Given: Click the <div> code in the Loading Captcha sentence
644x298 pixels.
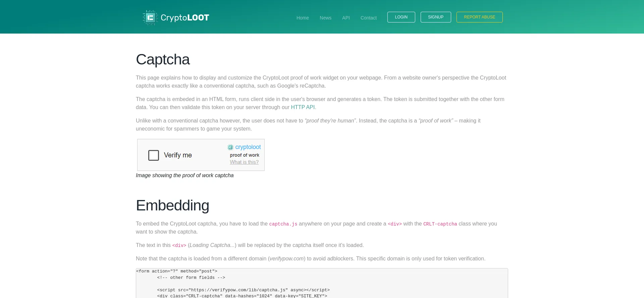Looking at the screenshot, I should 179,245.
